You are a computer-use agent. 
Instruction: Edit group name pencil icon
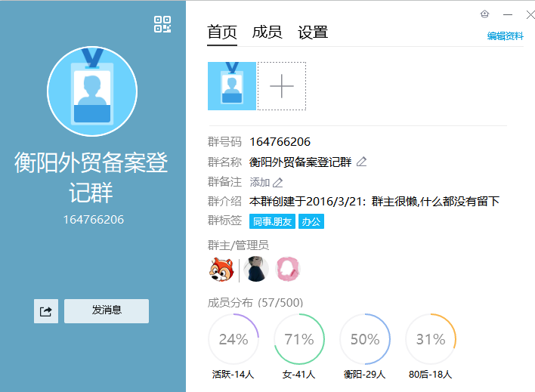361,162
